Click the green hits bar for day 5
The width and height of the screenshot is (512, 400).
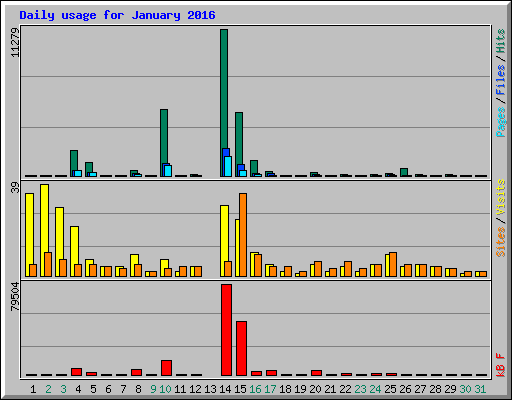tap(89, 168)
